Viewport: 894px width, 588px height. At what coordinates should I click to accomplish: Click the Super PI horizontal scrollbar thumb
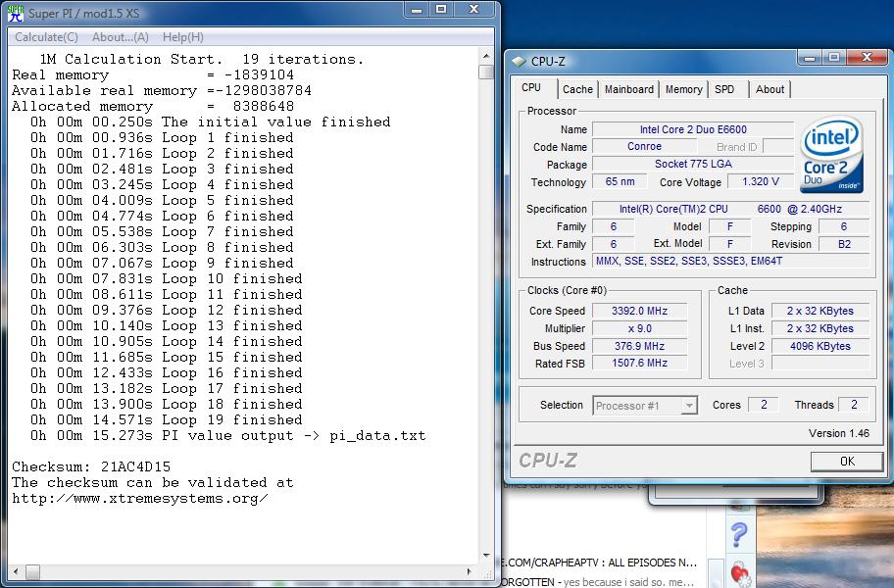pyautogui.click(x=32, y=571)
